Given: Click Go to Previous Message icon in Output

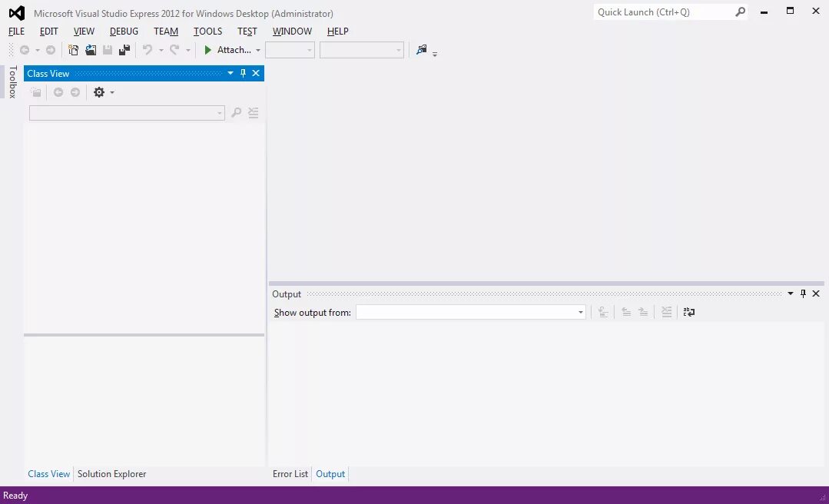Looking at the screenshot, I should [626, 312].
